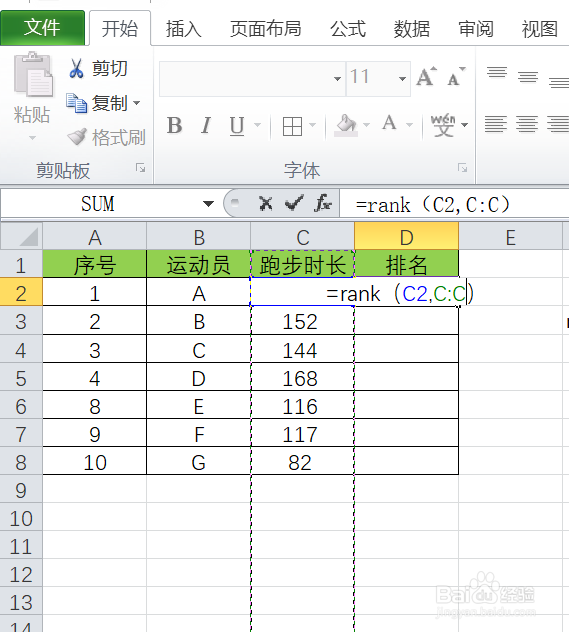Click the Paste clipboard icon
Image resolution: width=569 pixels, height=632 pixels.
(x=33, y=75)
